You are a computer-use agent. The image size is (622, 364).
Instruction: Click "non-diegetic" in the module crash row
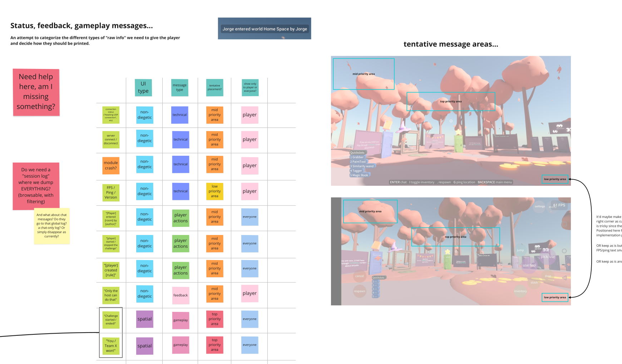[x=144, y=164]
